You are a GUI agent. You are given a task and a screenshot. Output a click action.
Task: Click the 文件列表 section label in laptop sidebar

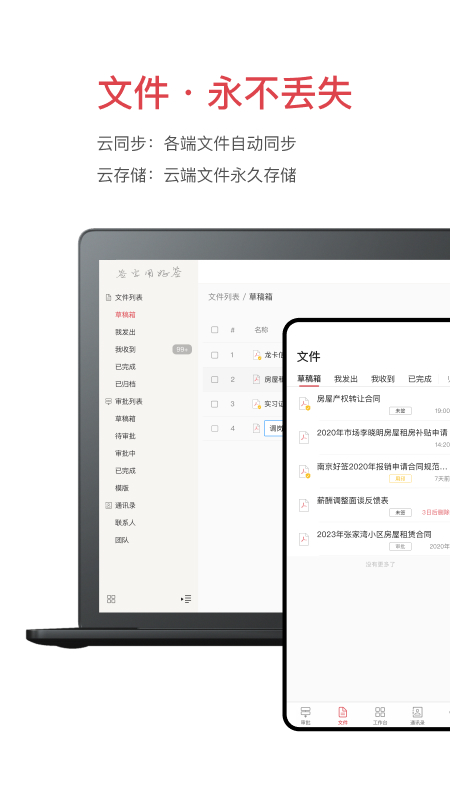[x=129, y=297]
